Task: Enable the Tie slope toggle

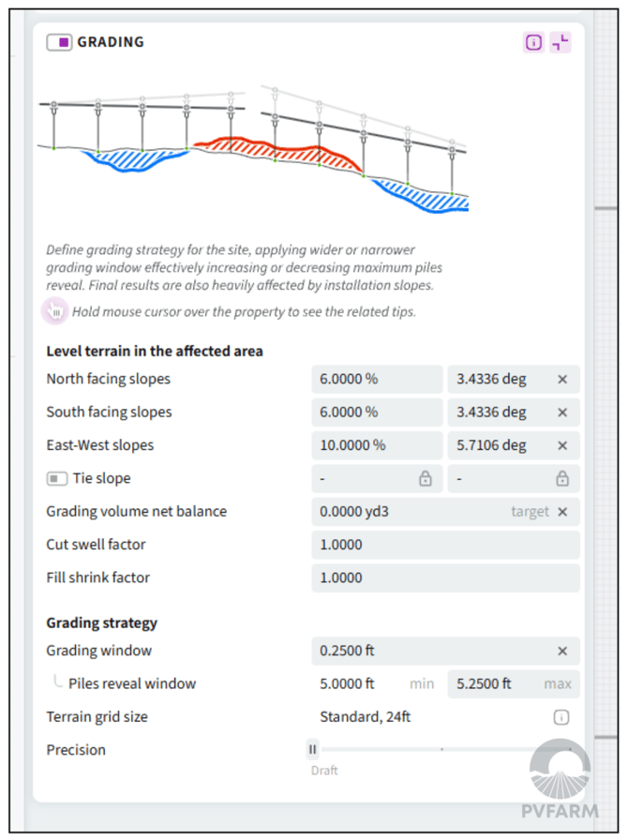Action: (x=57, y=478)
